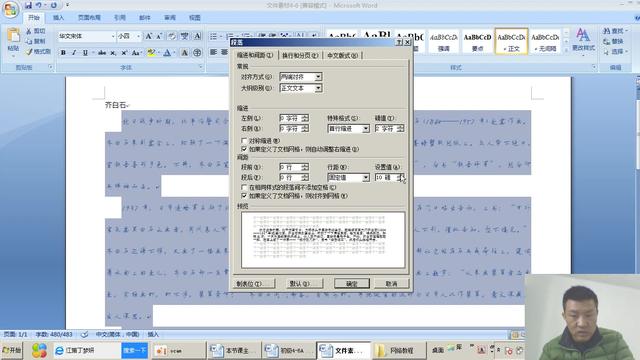The width and height of the screenshot is (640, 360).
Task: Open alignment (对齐方式) dropdown
Action: tap(318, 77)
